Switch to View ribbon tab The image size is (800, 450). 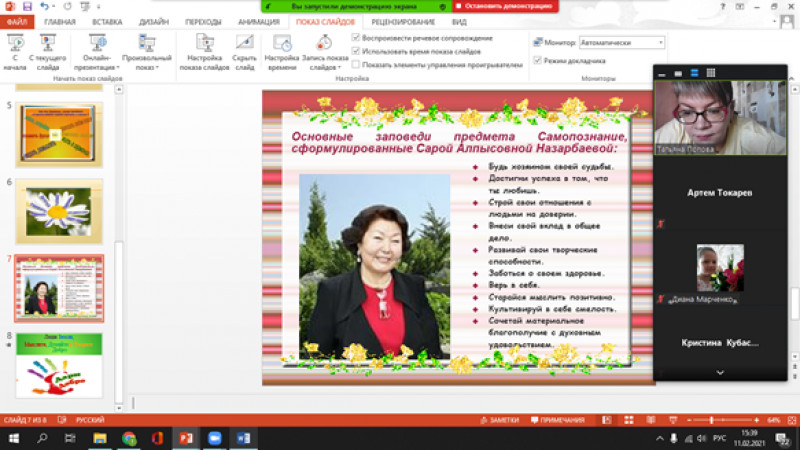tap(459, 22)
